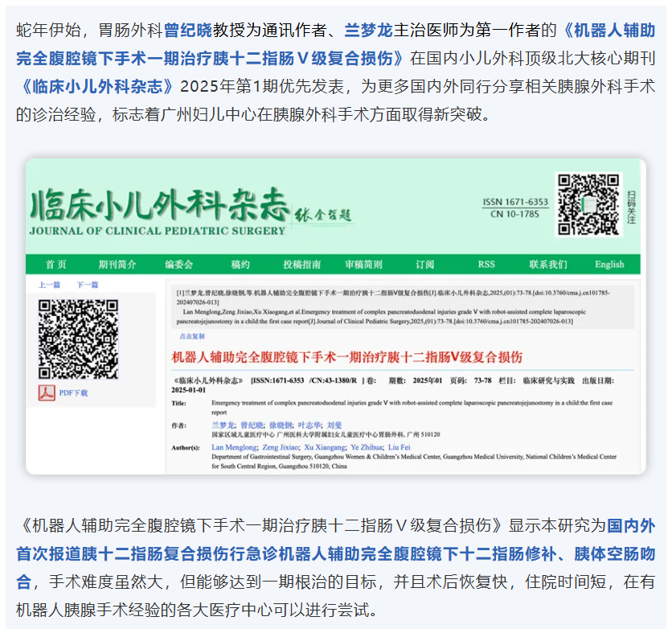Switch the site to English

coord(609,265)
